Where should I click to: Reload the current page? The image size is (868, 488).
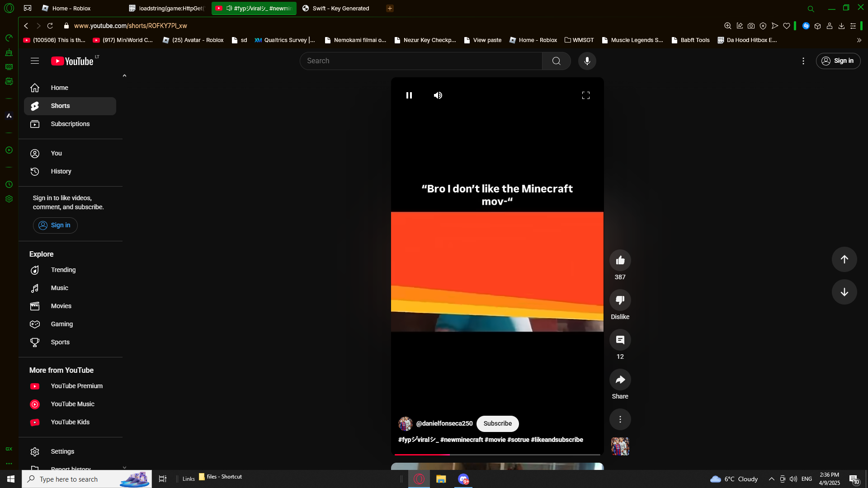(50, 26)
